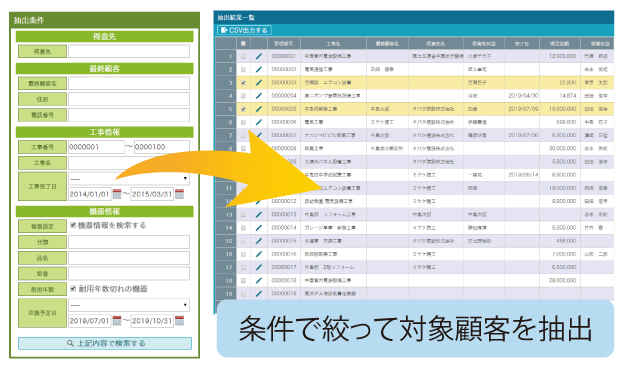Click the 2019/06/14 completion date cell
The height and width of the screenshot is (372, 625).
click(522, 175)
